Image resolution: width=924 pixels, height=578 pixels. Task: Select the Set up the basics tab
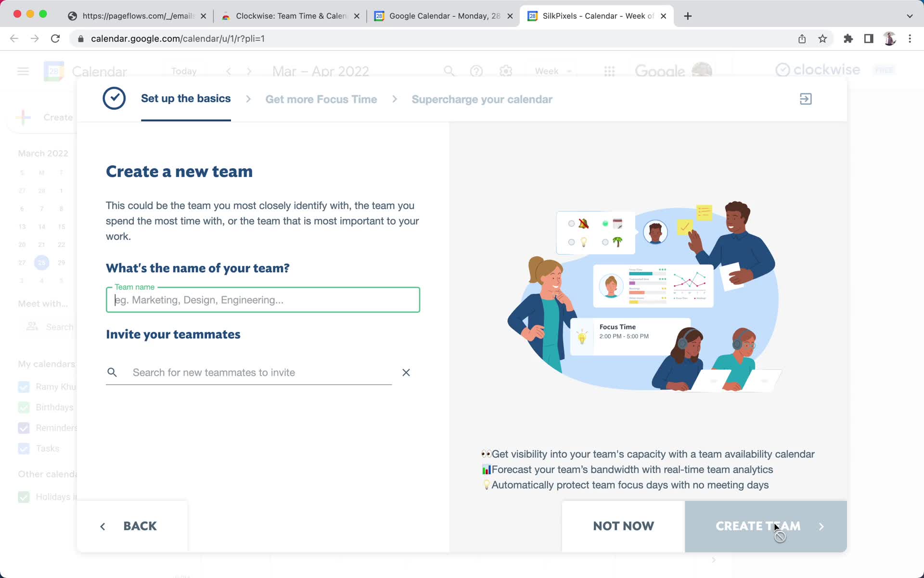(x=186, y=99)
